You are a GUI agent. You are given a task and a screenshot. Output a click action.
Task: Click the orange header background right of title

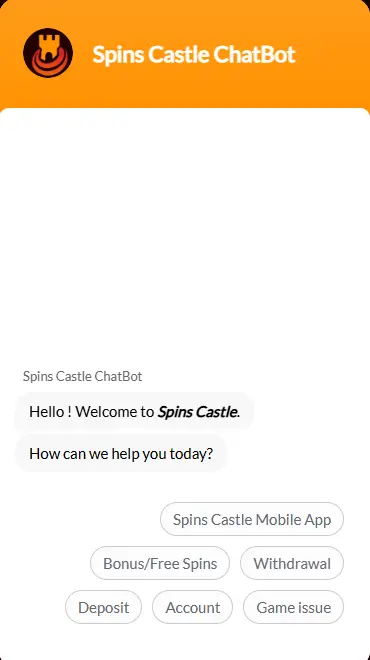333,54
